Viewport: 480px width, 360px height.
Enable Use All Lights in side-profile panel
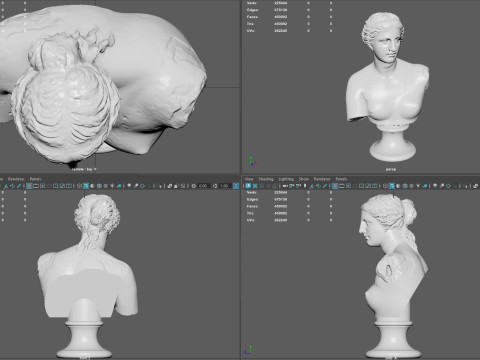[418, 186]
